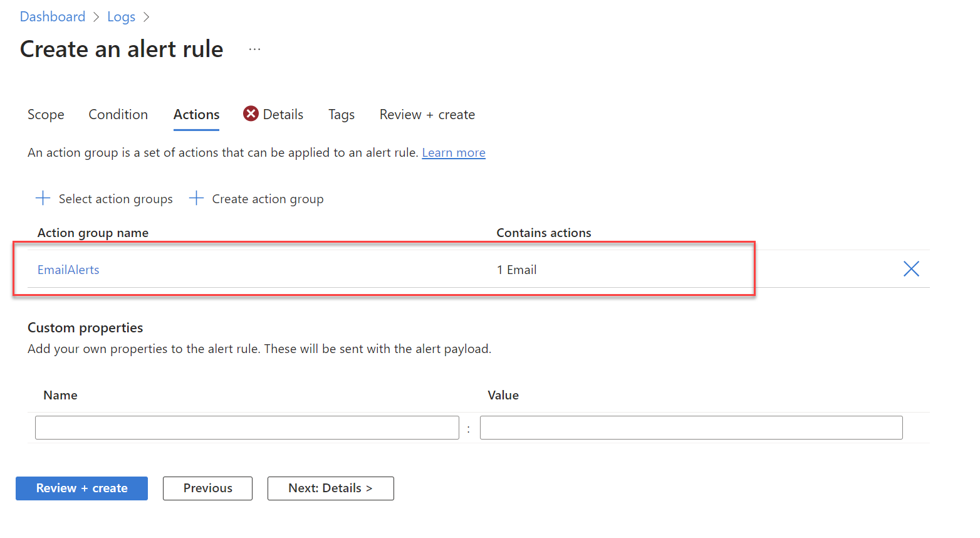Go to Dashboard breadcrumb
This screenshot has width=980, height=538.
click(x=53, y=17)
